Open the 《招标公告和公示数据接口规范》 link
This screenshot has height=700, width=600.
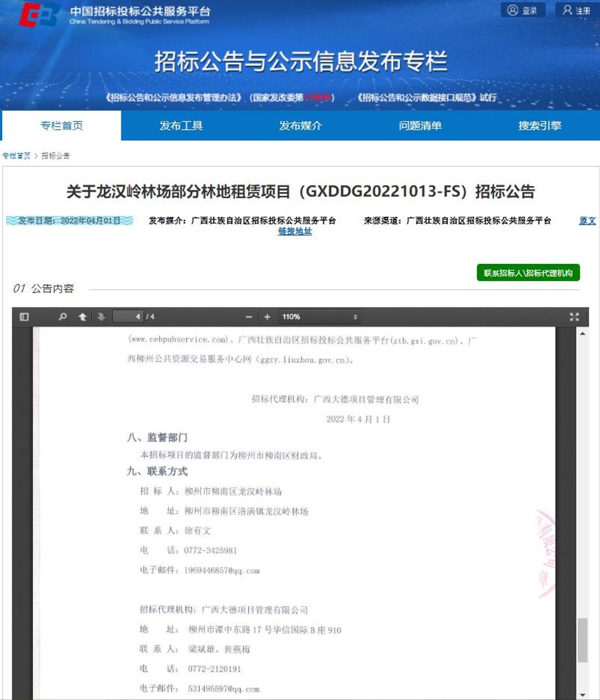pyautogui.click(x=417, y=98)
